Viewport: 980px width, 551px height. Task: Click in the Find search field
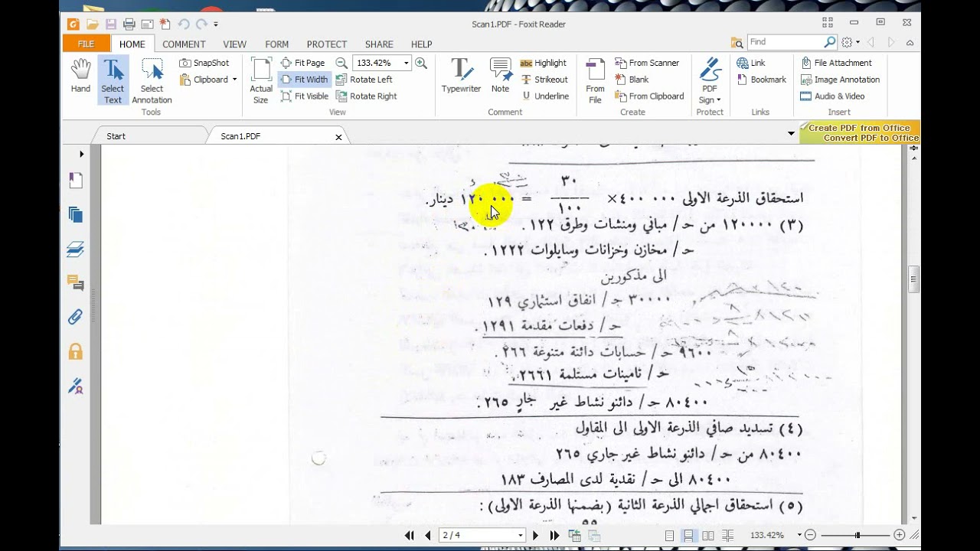pyautogui.click(x=786, y=42)
